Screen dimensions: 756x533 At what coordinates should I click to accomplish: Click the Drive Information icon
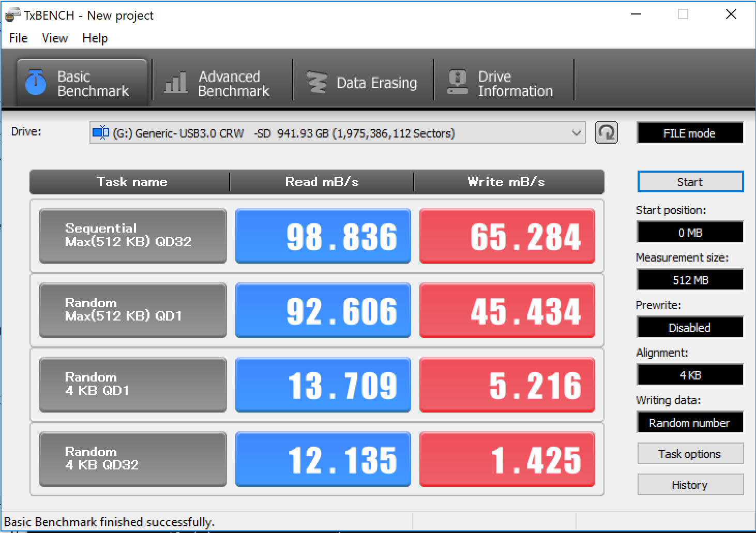point(457,83)
